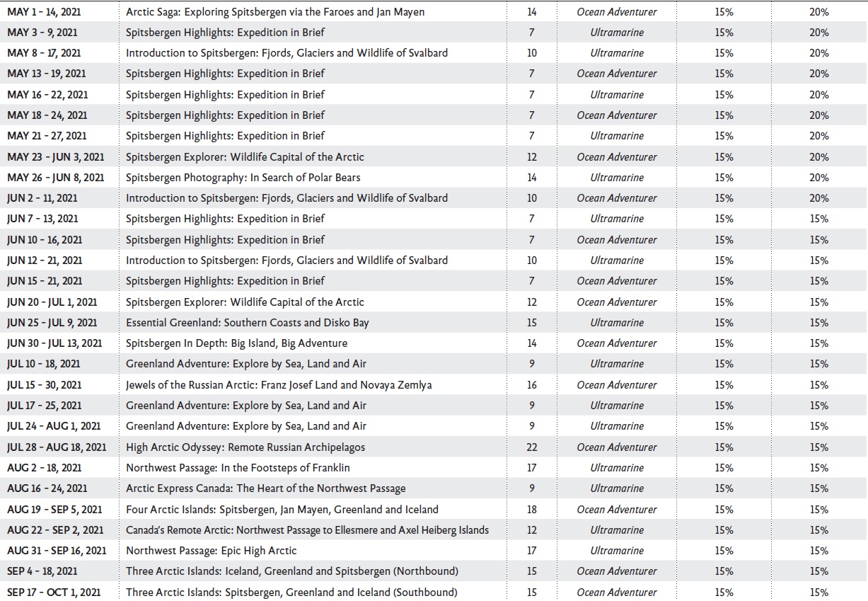Select the MAY 21 - 27, 2021 date
This screenshot has width=868, height=601.
point(47,136)
